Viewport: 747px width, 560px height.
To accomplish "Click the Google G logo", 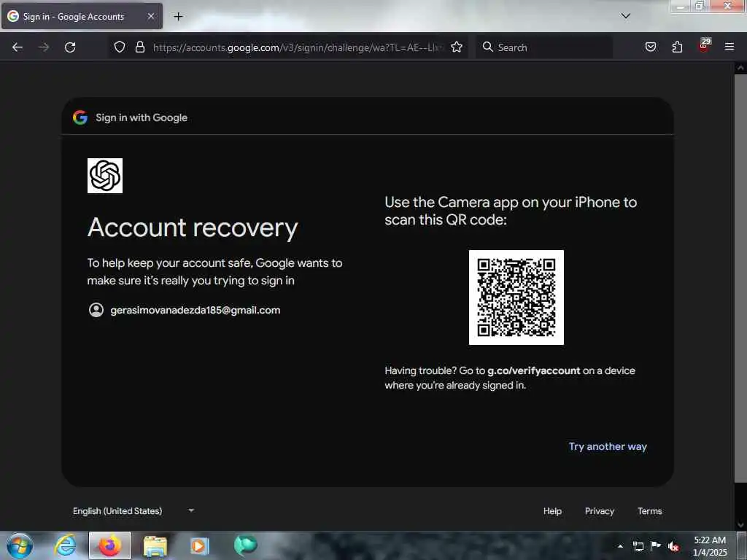I will click(x=80, y=117).
